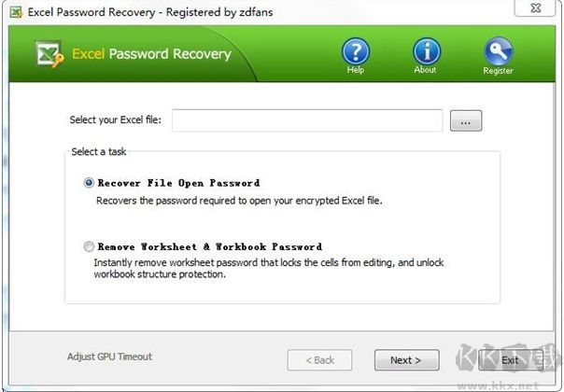Image resolution: width=564 pixels, height=392 pixels.
Task: Click the About info icon
Action: coord(427,51)
